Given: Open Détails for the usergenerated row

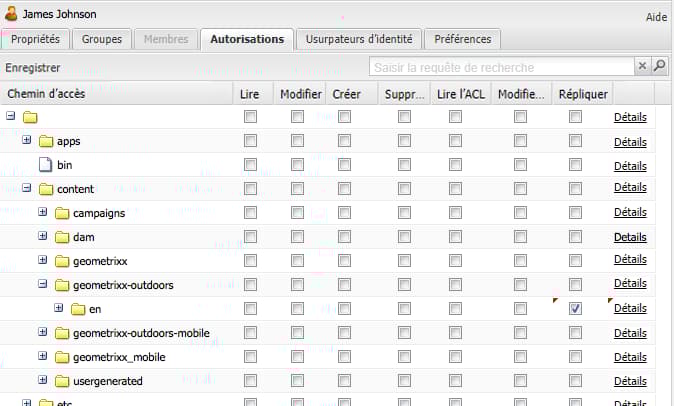Looking at the screenshot, I should coord(630,381).
